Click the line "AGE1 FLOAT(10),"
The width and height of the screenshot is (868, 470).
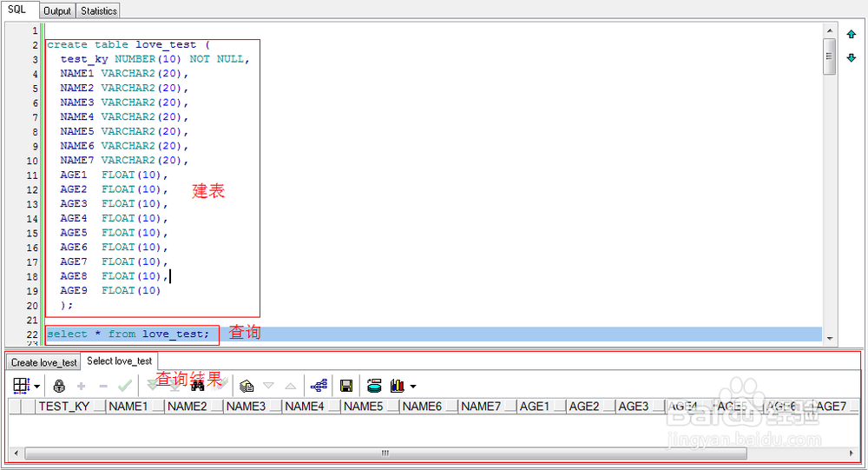pyautogui.click(x=114, y=175)
